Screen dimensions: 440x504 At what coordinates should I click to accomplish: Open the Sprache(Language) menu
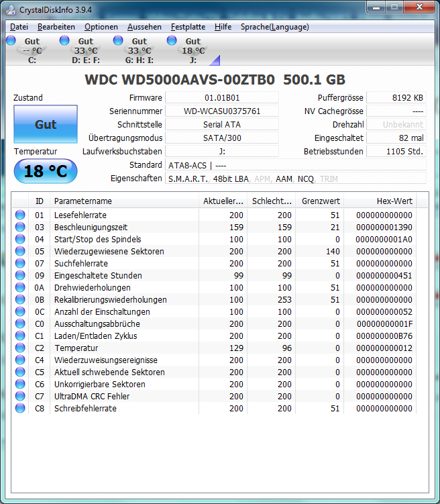click(x=275, y=27)
